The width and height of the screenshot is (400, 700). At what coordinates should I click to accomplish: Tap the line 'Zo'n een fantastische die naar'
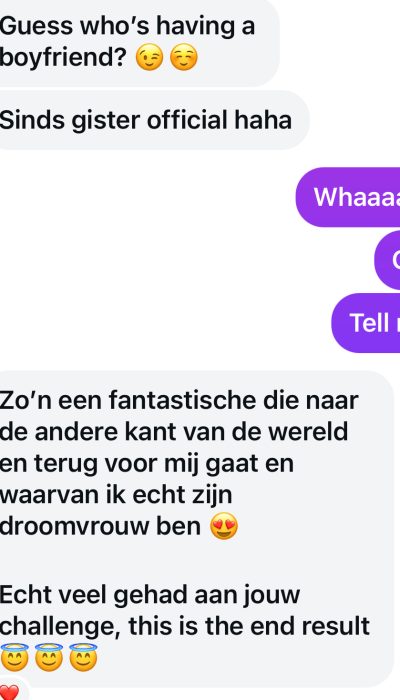click(x=179, y=400)
